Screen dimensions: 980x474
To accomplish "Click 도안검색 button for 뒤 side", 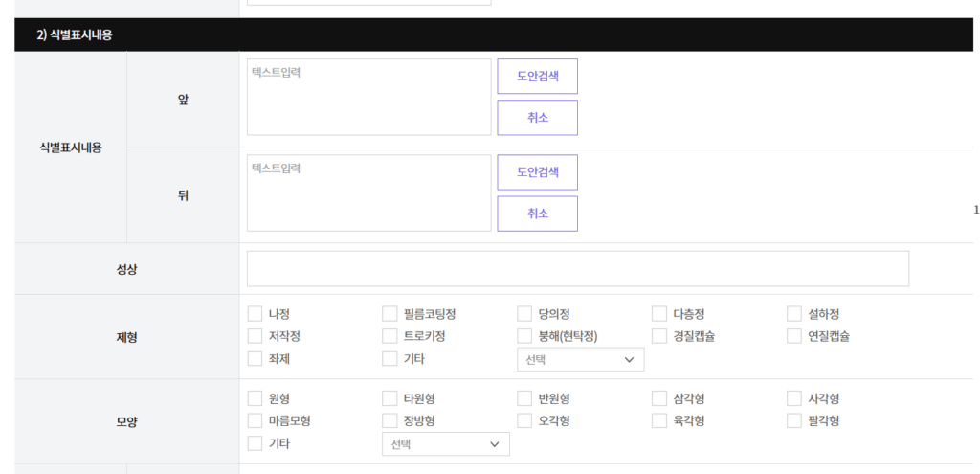I will (x=537, y=172).
